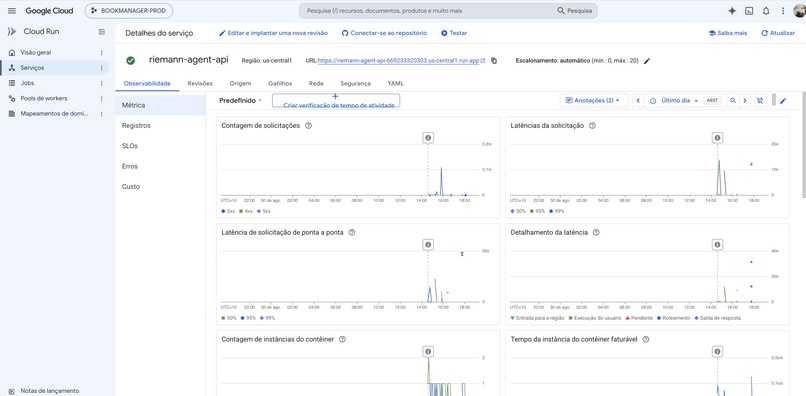
Task: Open the user account avatar
Action: (800, 11)
